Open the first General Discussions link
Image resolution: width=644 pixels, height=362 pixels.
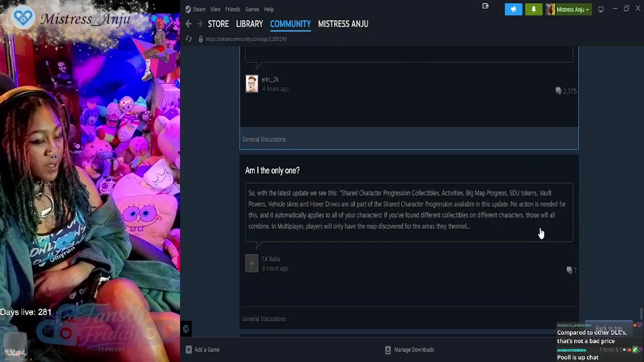[264, 139]
